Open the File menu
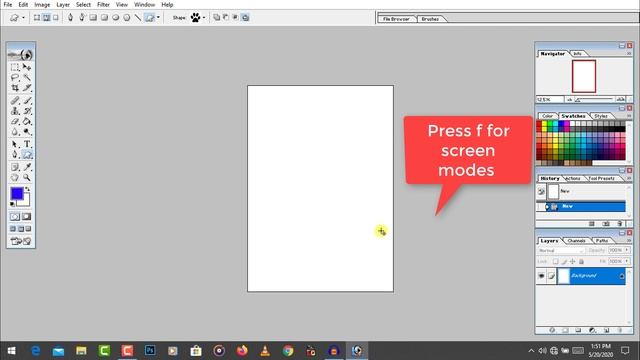Viewport: 640px width, 360px height. [x=8, y=4]
